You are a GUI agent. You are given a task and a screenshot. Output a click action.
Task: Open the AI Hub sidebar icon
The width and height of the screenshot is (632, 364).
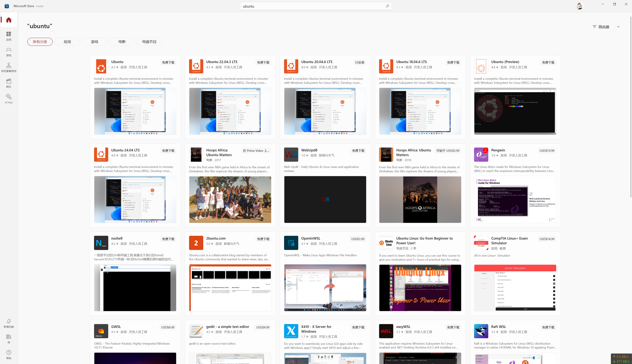[x=9, y=98]
